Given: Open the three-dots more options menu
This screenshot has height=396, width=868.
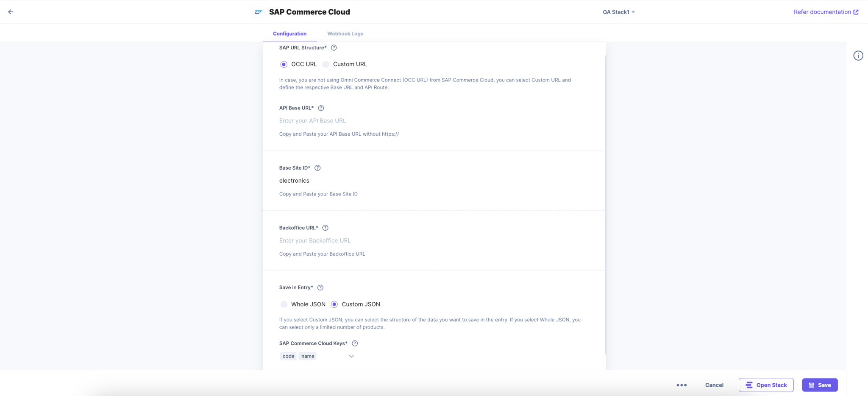Looking at the screenshot, I should click(x=682, y=385).
